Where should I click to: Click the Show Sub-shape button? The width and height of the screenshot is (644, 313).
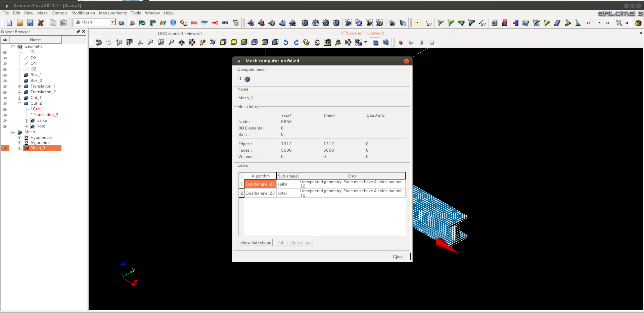tap(256, 243)
